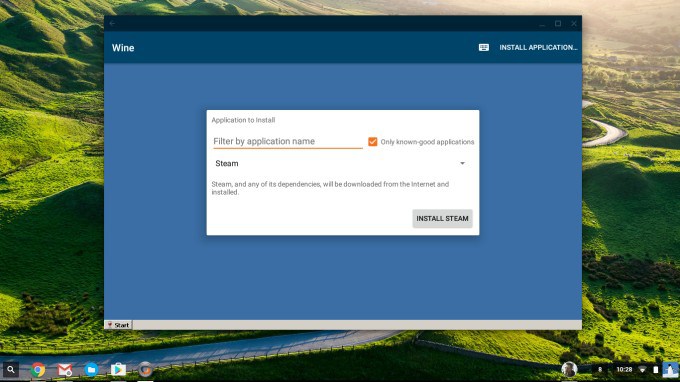Focus the Filter by application name field
680x382 pixels.
288,141
